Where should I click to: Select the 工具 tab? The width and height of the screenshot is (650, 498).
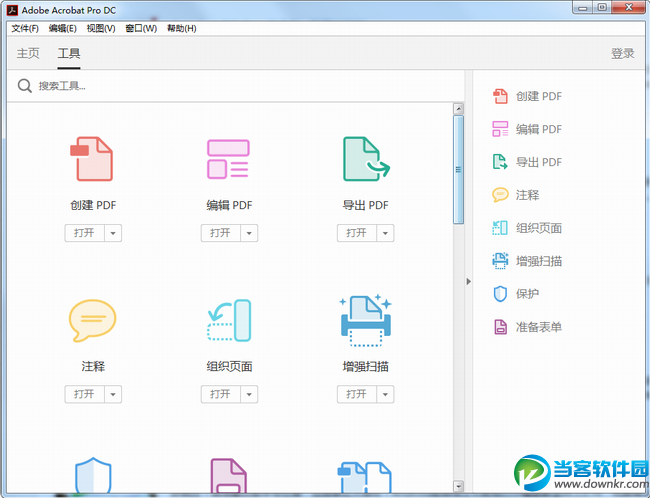click(x=69, y=53)
